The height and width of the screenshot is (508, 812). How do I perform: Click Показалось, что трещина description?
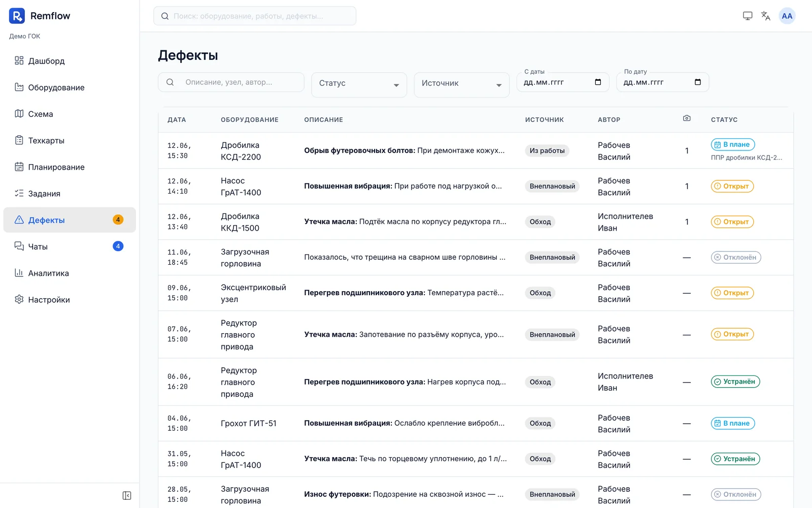pyautogui.click(x=405, y=257)
